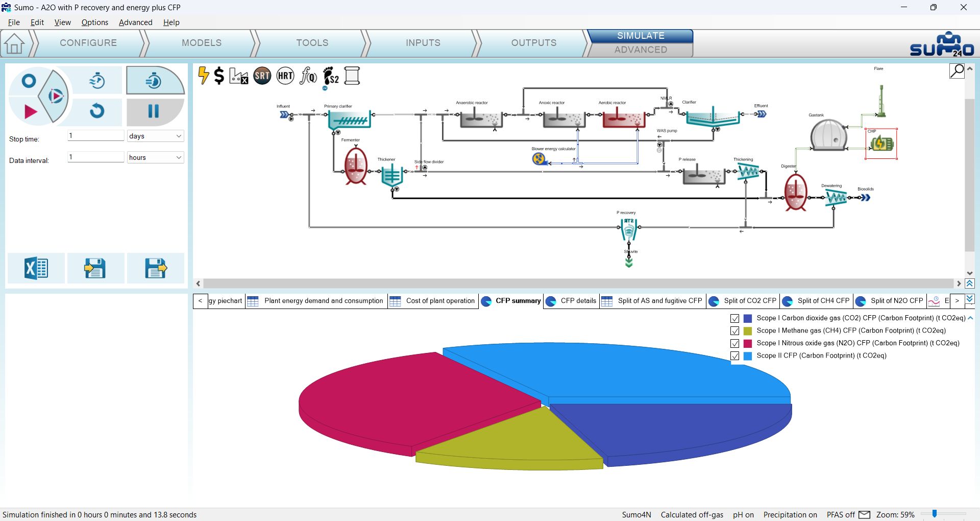Screen dimensions: 980x521
Task: Go to Home via house icon
Action: click(14, 43)
